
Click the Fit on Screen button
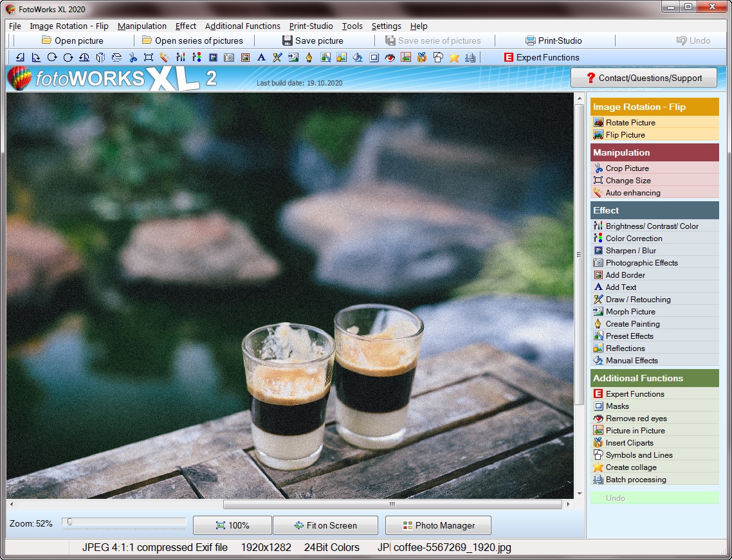(x=325, y=525)
